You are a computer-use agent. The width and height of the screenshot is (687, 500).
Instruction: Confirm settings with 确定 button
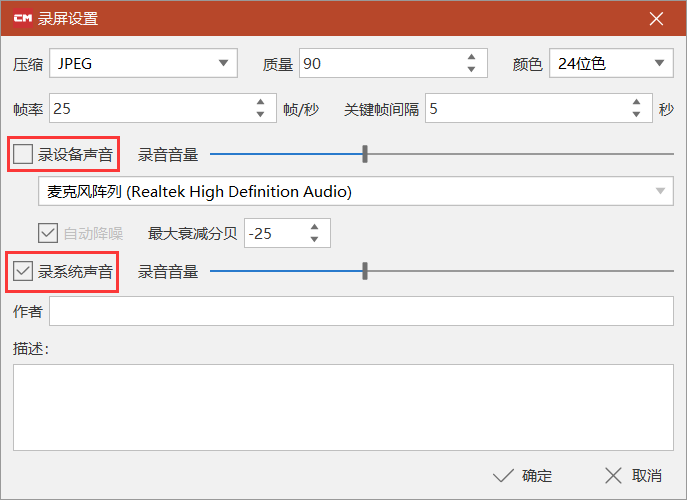click(x=523, y=475)
